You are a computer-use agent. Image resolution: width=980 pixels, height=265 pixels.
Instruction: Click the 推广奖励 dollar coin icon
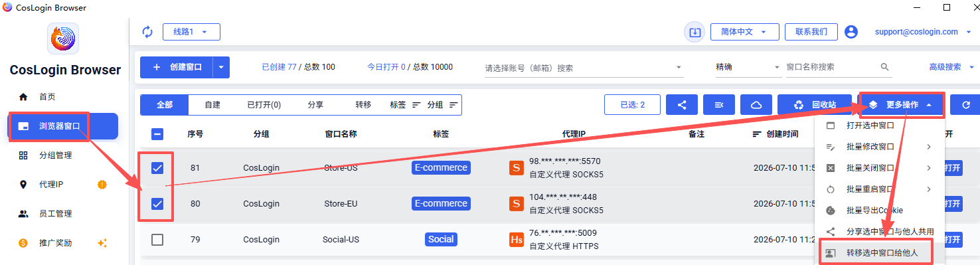coord(23,243)
